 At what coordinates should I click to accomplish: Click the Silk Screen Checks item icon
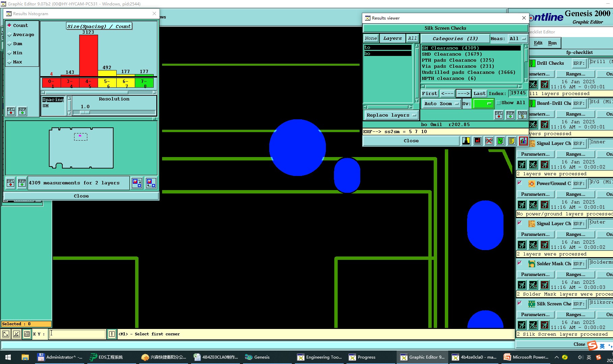[531, 304]
